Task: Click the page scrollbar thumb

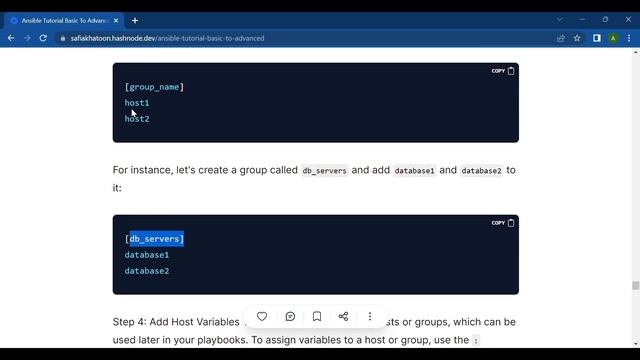Action: 636,286
